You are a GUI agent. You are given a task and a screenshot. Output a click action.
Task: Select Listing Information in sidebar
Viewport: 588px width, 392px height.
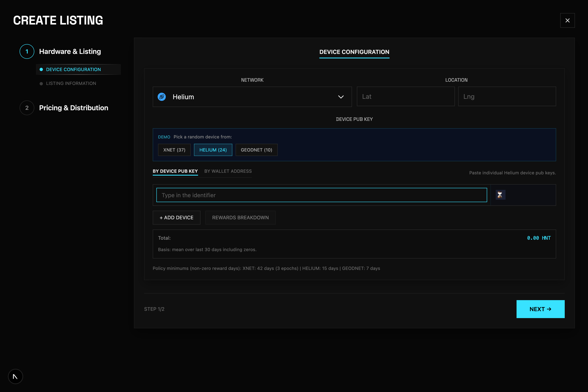(x=71, y=84)
